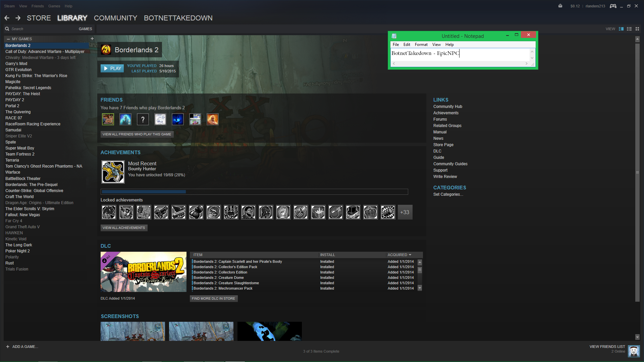Open the question mark friend avatar
The image size is (644, 362).
(143, 119)
